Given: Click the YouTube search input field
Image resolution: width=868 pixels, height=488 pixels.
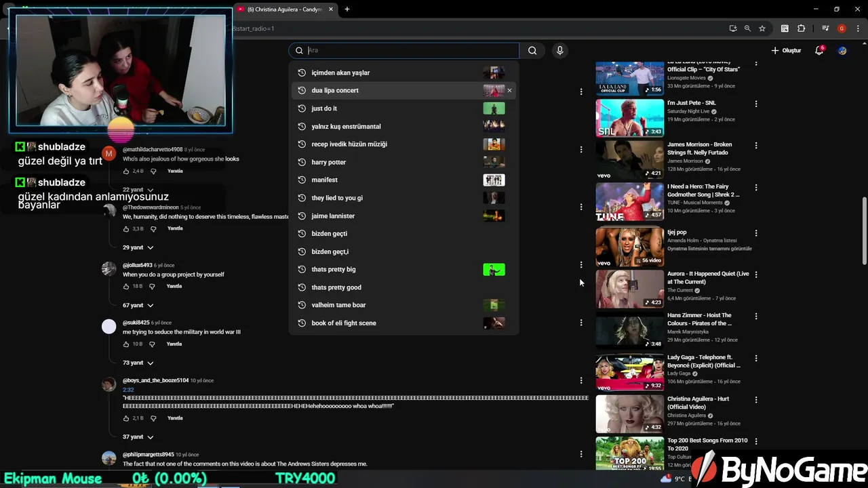Looking at the screenshot, I should tap(412, 50).
